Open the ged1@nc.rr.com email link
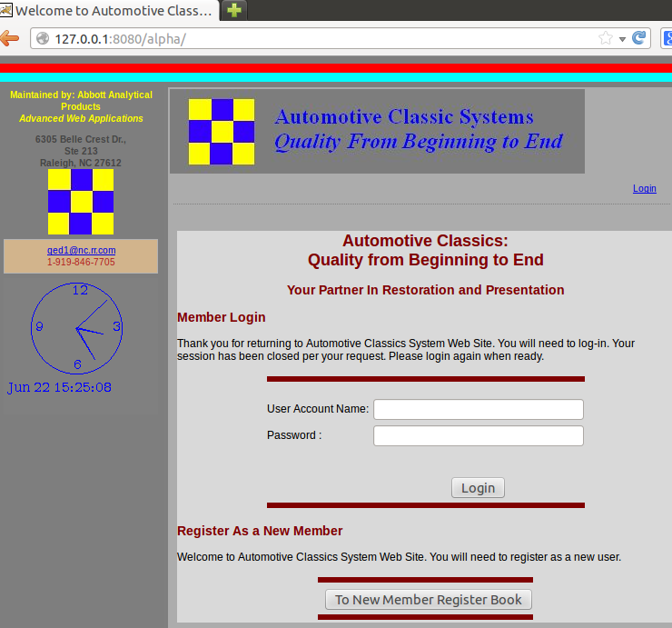Image resolution: width=672 pixels, height=628 pixels. [x=81, y=250]
